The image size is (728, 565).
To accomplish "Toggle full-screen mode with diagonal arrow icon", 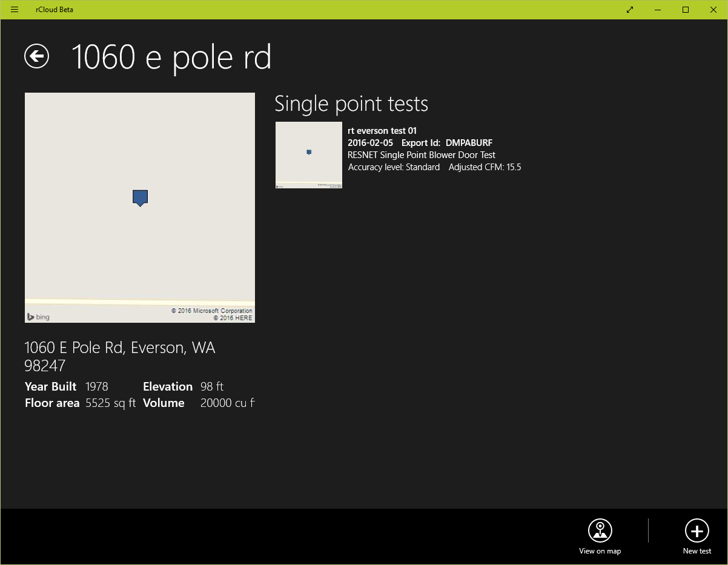I will 630,10.
